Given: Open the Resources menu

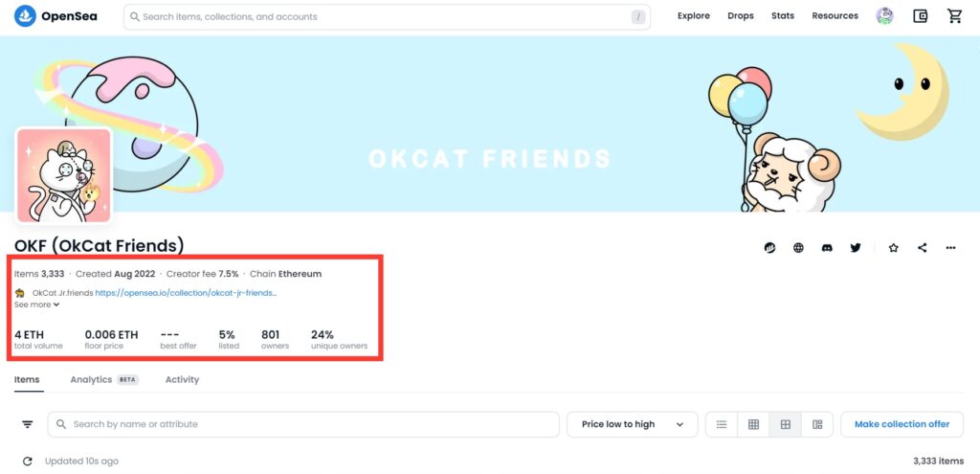Looking at the screenshot, I should pyautogui.click(x=835, y=16).
